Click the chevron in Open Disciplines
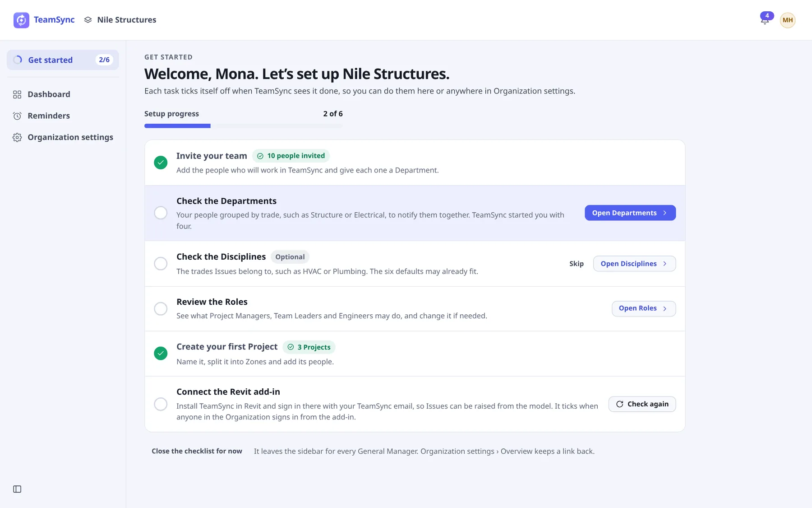Viewport: 812px width, 508px height. pyautogui.click(x=665, y=264)
